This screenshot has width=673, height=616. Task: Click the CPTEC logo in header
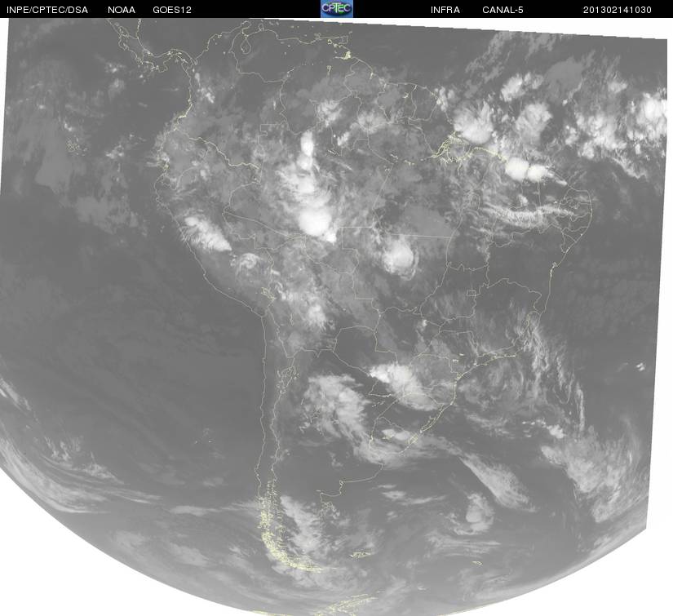(336, 9)
